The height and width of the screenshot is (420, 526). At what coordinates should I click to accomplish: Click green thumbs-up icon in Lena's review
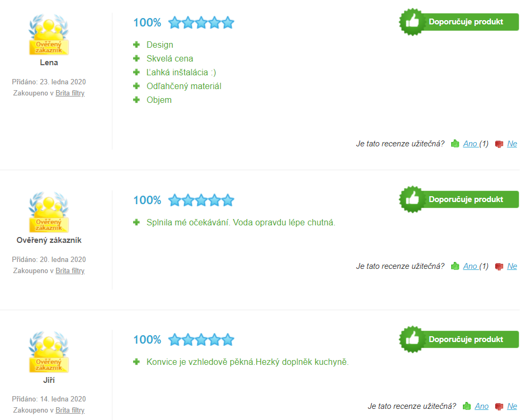(455, 144)
